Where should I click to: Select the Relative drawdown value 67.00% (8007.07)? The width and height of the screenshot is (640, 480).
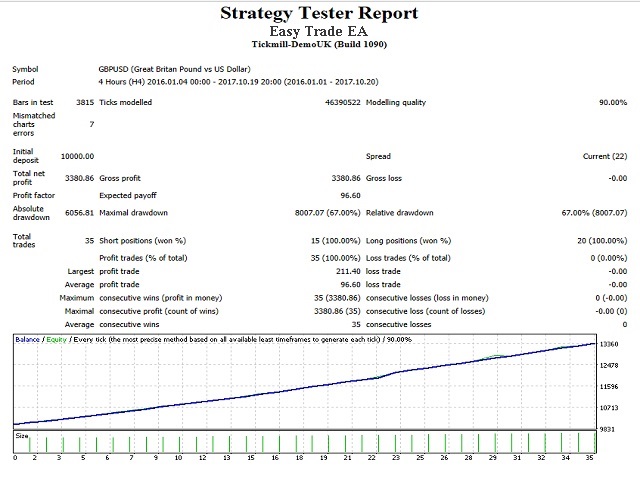tap(594, 213)
